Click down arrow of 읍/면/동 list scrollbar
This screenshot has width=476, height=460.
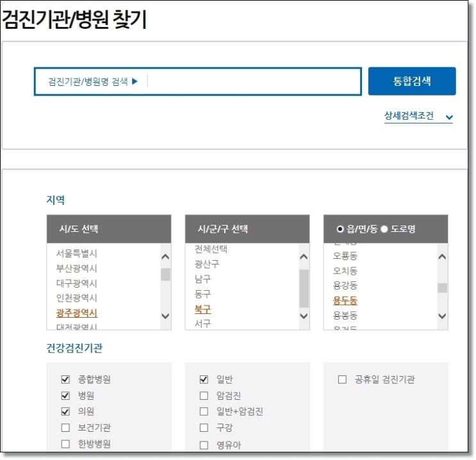point(442,316)
